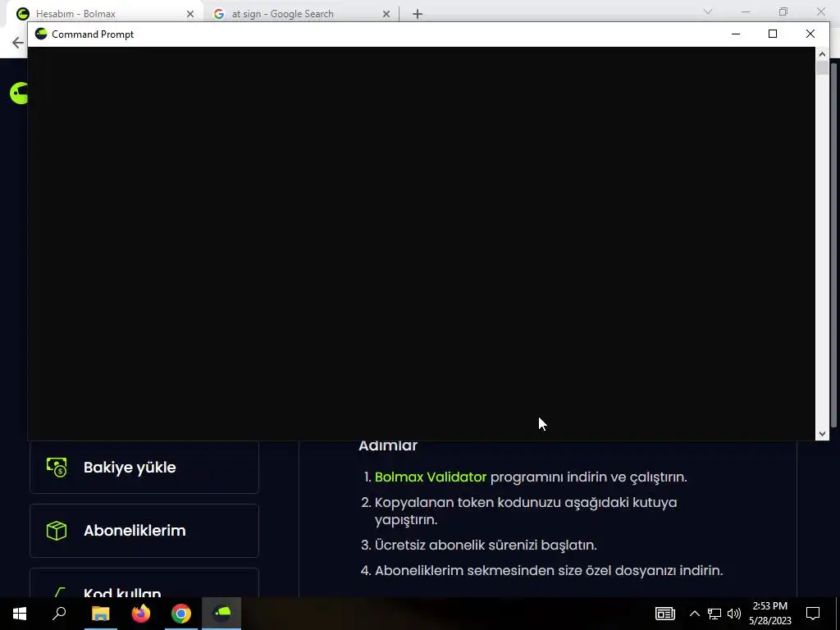
Task: Open the notification center icon
Action: pos(813,614)
